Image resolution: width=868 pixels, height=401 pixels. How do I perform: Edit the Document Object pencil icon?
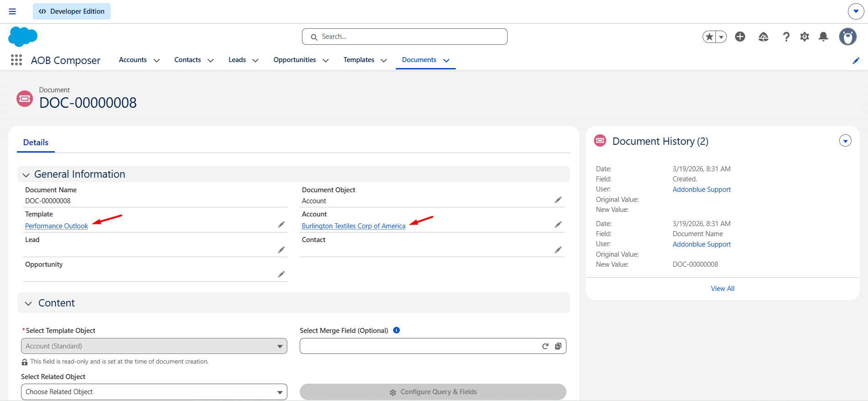tap(558, 200)
